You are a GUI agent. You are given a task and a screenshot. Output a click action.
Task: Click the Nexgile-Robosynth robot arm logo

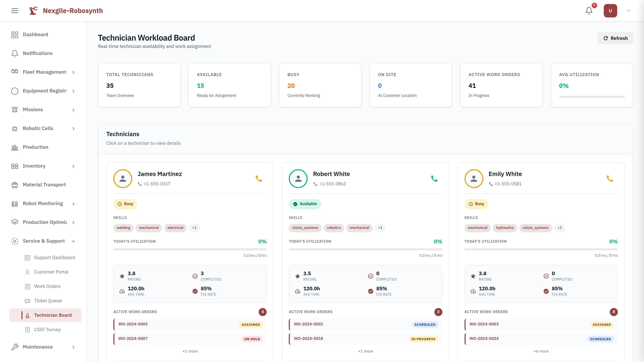pos(34,11)
